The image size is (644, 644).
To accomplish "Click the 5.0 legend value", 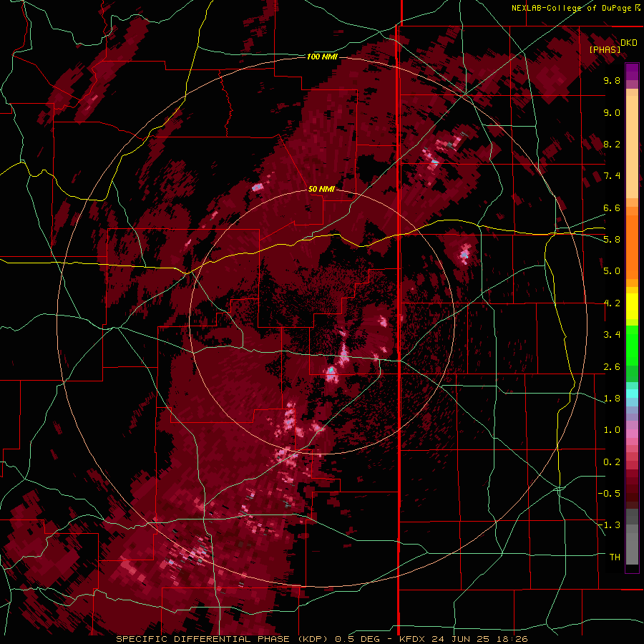I will [612, 271].
